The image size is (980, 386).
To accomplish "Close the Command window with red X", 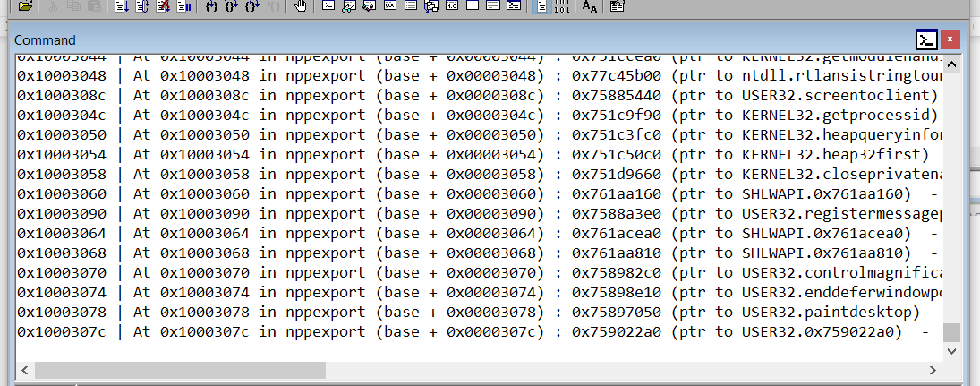I will 950,39.
